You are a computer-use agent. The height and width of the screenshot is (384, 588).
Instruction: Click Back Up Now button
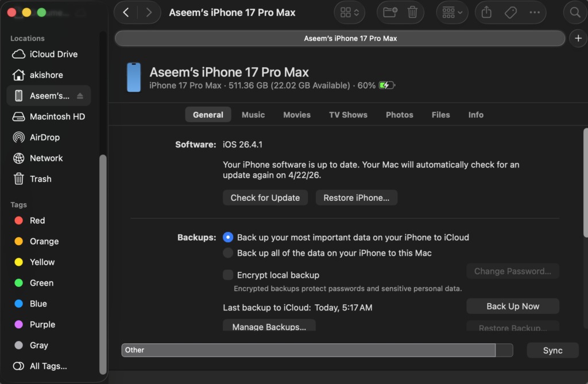point(513,307)
